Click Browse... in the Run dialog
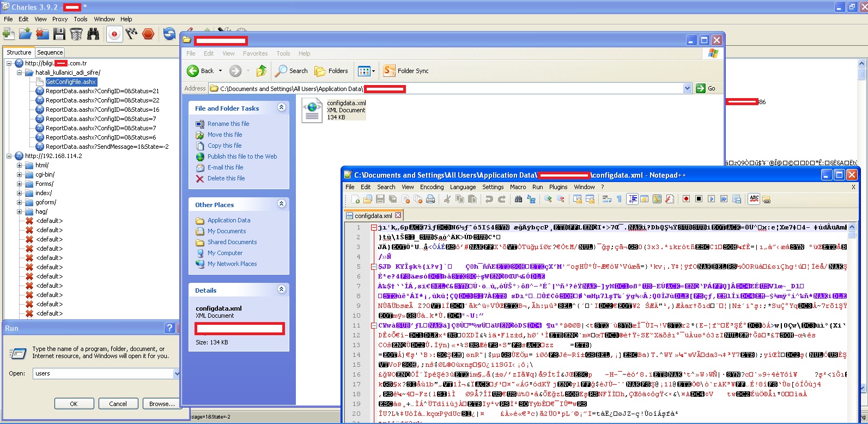Viewport: 868px width, 424px height. coord(162,404)
